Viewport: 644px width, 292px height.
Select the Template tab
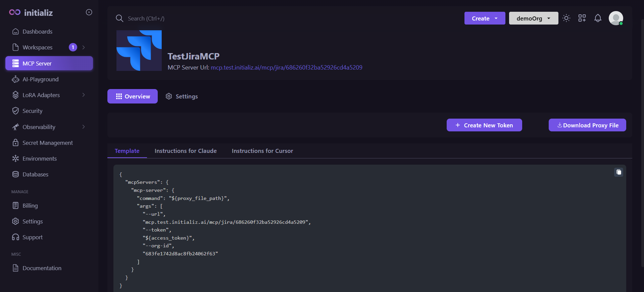click(127, 151)
